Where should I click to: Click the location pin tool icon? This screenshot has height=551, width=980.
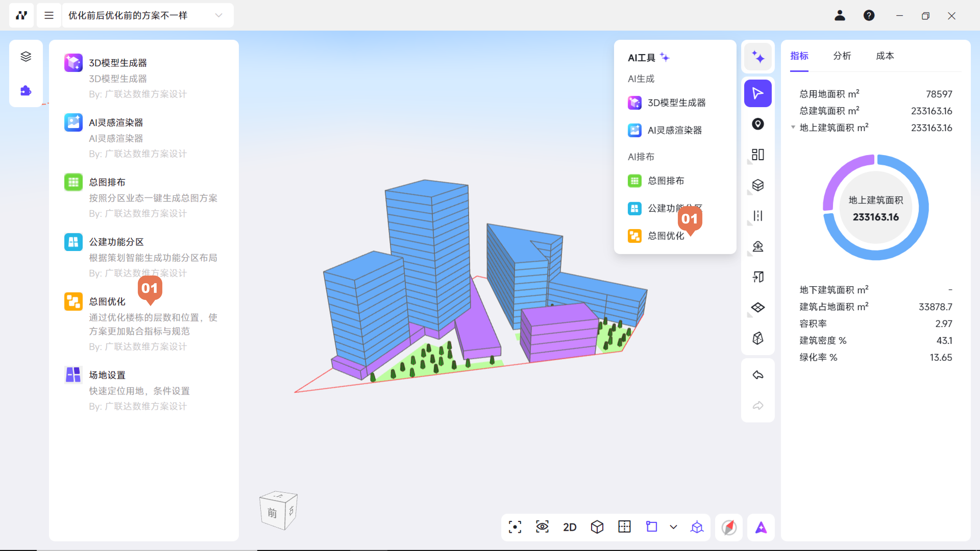click(x=757, y=124)
